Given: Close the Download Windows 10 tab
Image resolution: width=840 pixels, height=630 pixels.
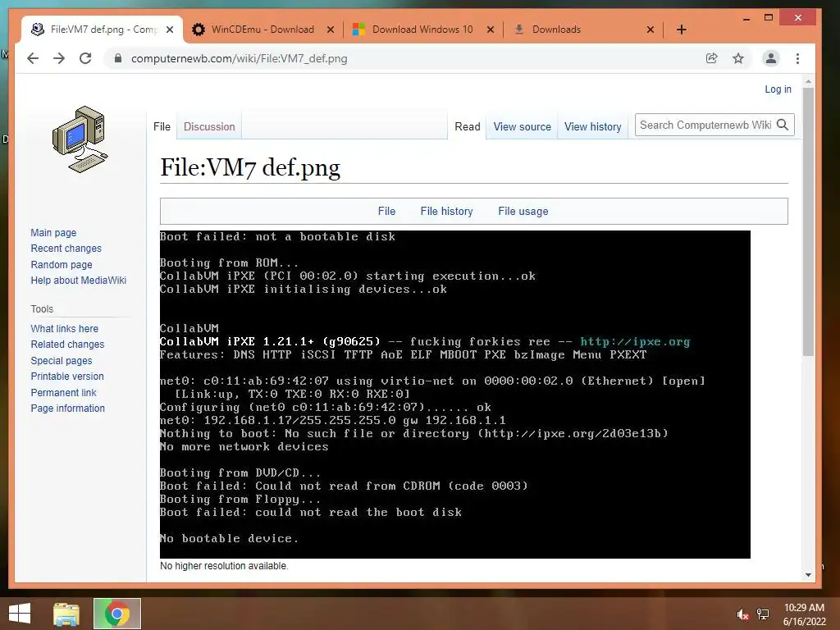Looking at the screenshot, I should (491, 30).
